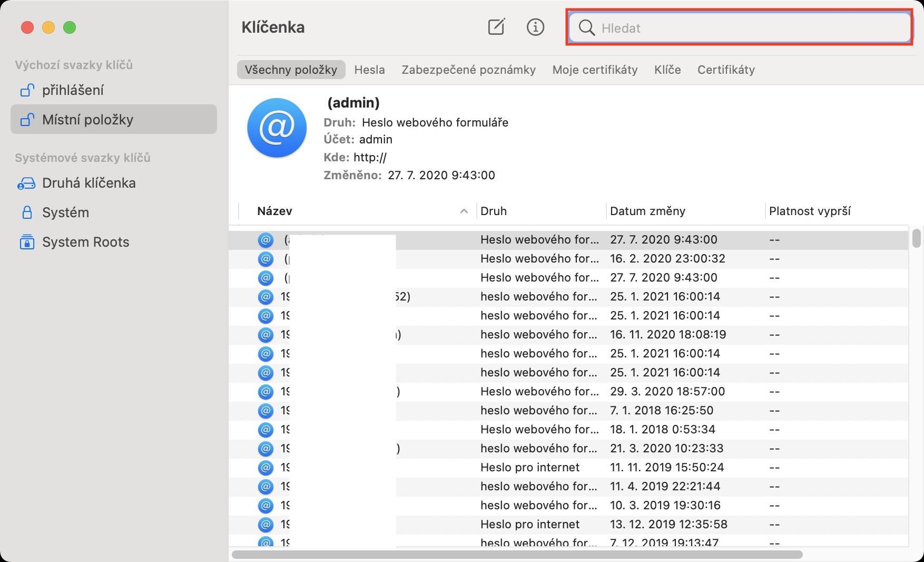Click the large blue @ item icon
Screen dimensions: 924x562
[277, 128]
